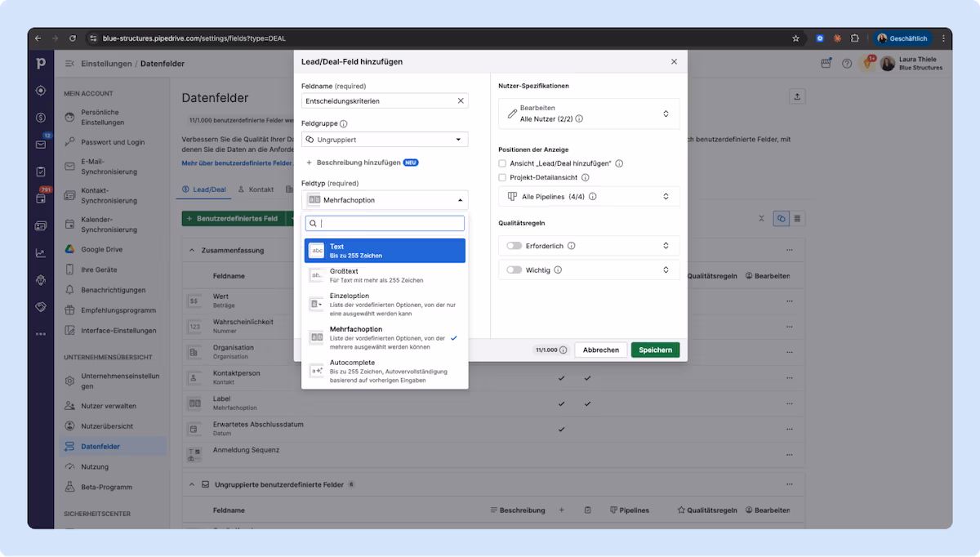Expand the Bearbeiten Alle Nutzer selector
Viewport: 980px width, 557px height.
[x=589, y=114]
